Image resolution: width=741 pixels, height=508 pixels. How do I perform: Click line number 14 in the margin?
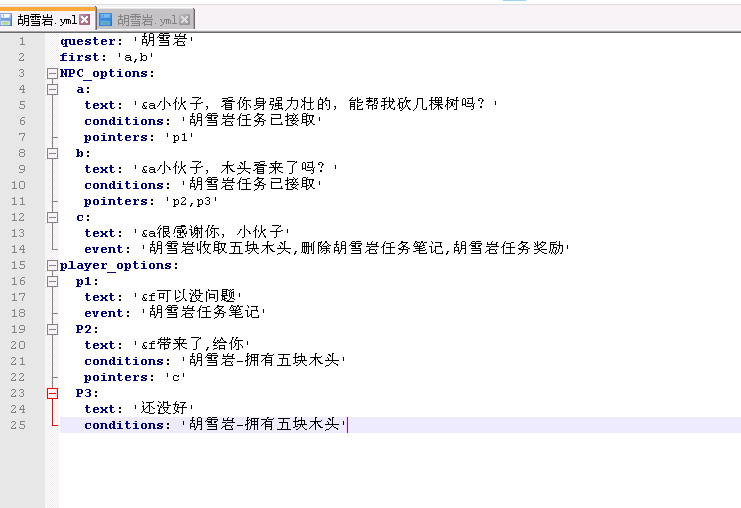pos(18,249)
